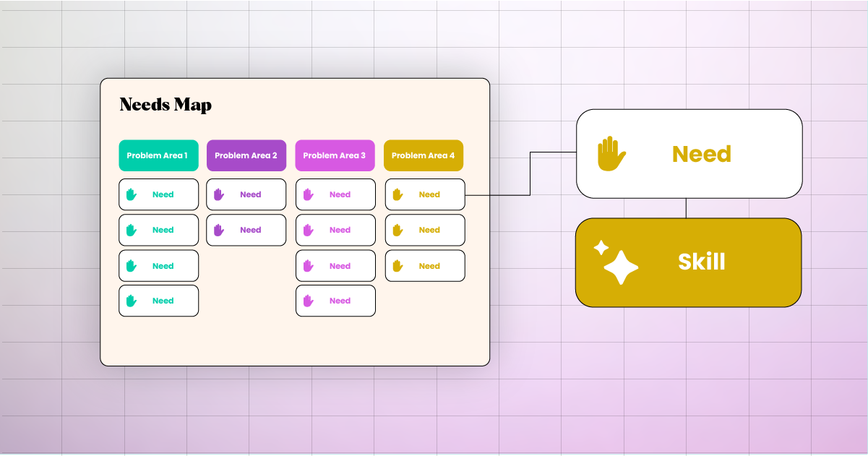Select the Problem Area 1 header
Screen dimensions: 868x456
click(x=158, y=155)
